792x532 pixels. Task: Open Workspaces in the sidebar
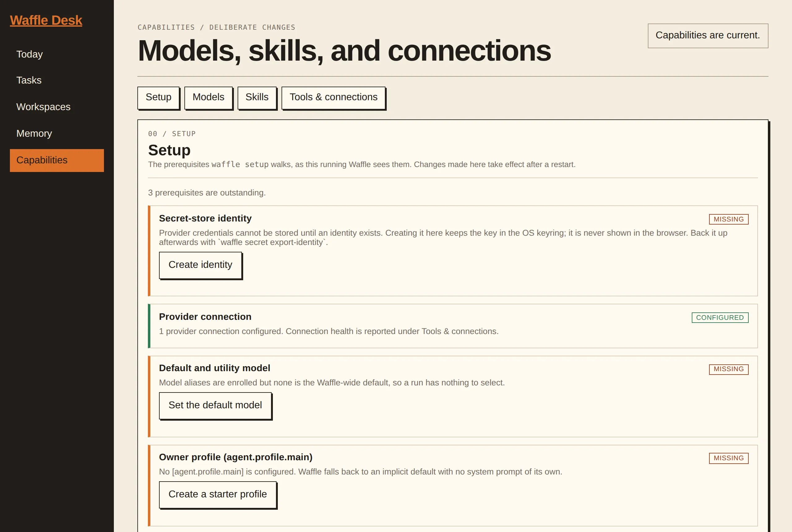tap(57, 107)
